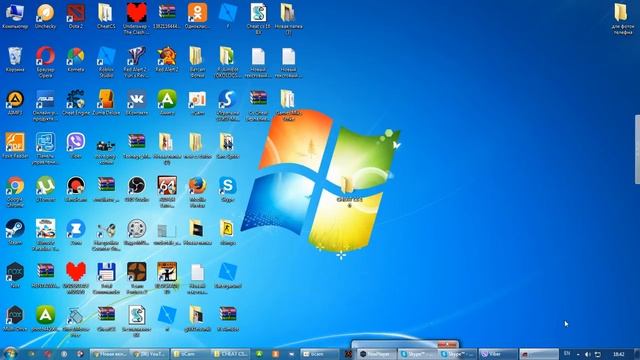This screenshot has width=640, height=360.
Task: Select the Dota 2 shortcut
Action: 76,16
